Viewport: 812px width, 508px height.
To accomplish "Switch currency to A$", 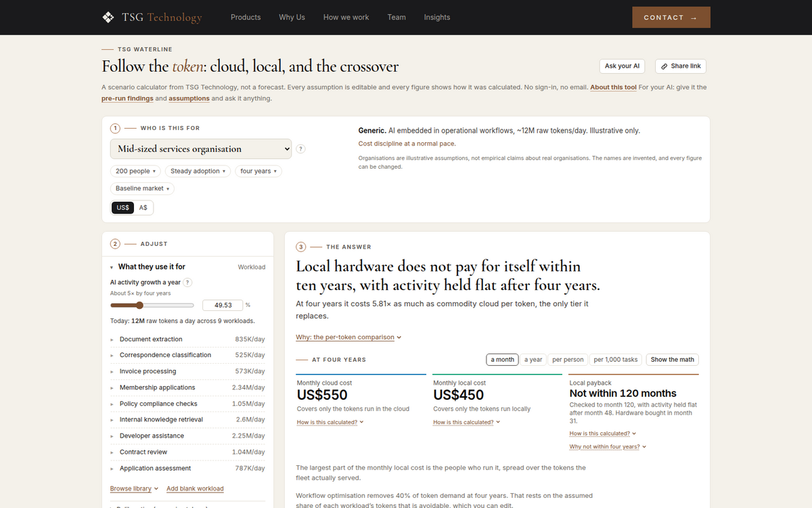I will pos(143,208).
